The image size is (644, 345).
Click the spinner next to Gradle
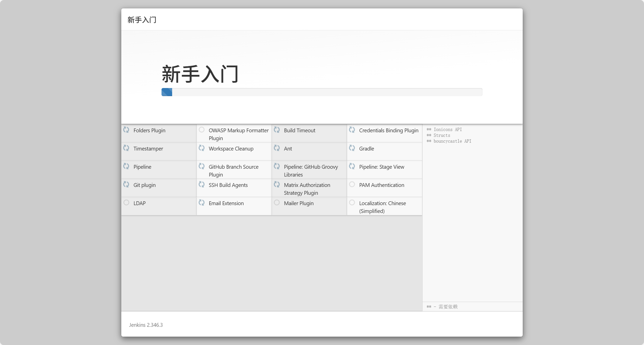pyautogui.click(x=352, y=148)
